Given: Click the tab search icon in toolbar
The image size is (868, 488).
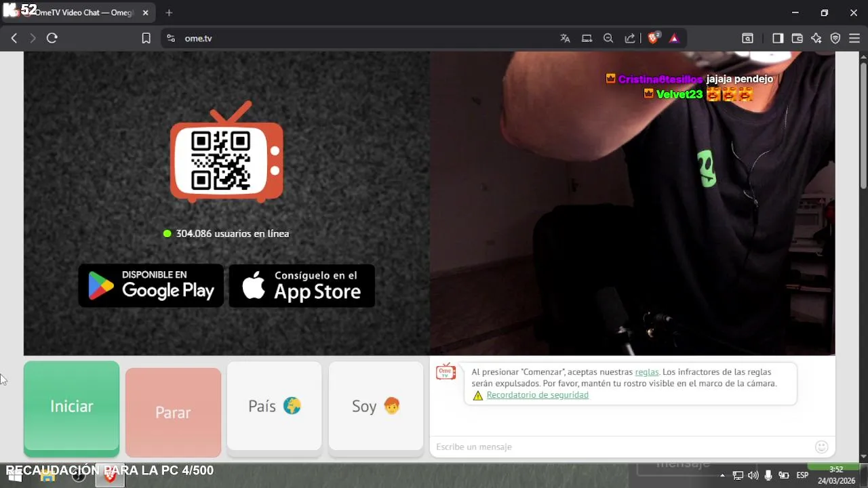Looking at the screenshot, I should (747, 39).
